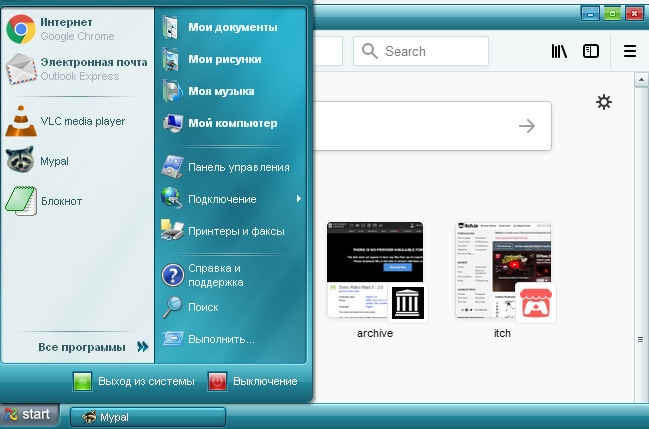Click the red Выключение power icon
The image size is (649, 429).
click(x=217, y=381)
